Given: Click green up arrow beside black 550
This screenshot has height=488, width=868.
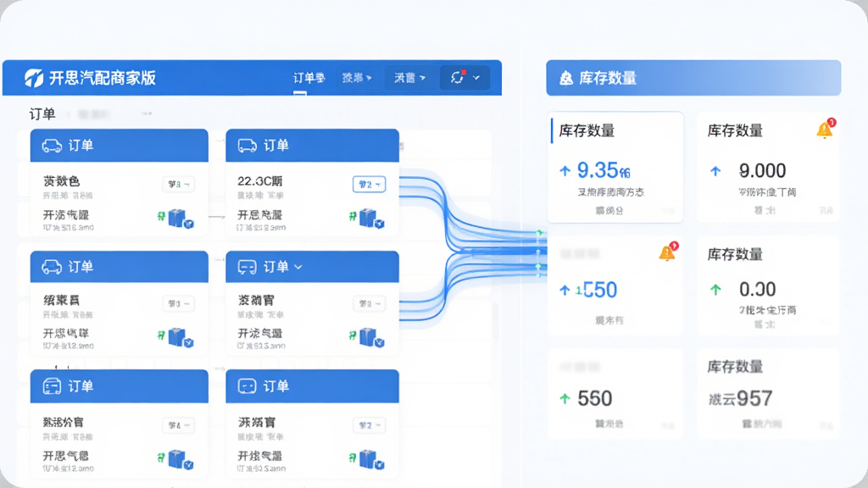Looking at the screenshot, I should (565, 398).
